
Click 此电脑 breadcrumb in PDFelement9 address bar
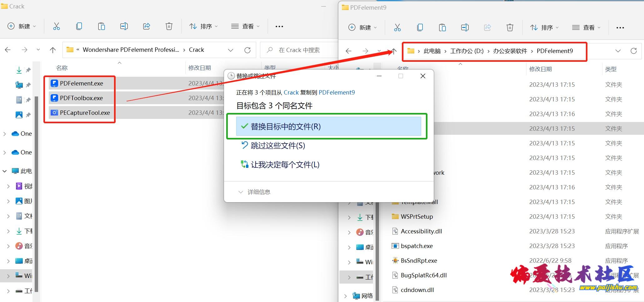[x=432, y=51]
